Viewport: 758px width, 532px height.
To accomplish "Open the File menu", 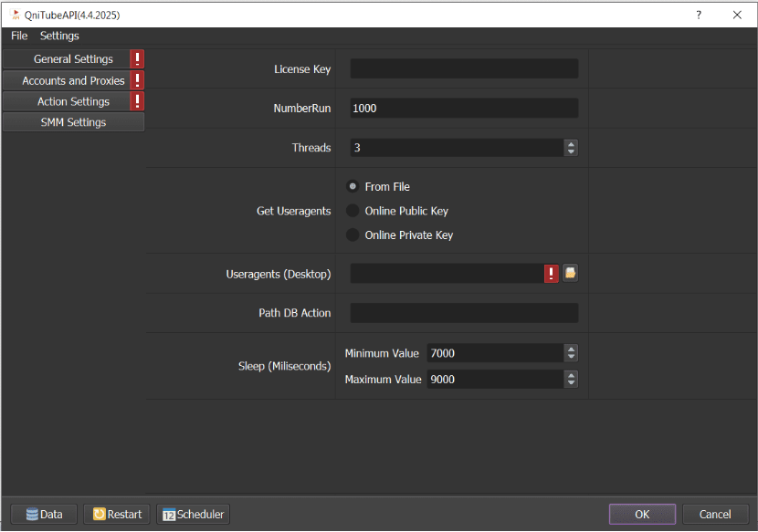I will coord(19,36).
